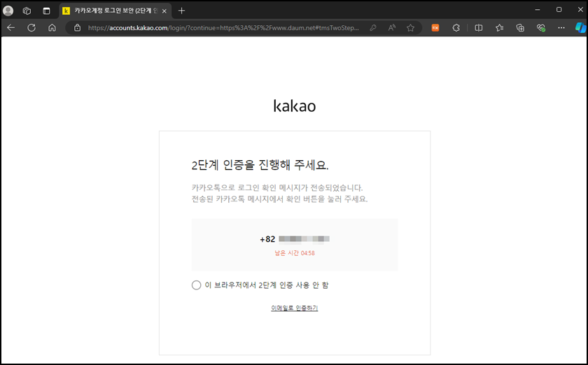Viewport: 588px width, 365px height.
Task: Go to the browser home page
Action: [52, 28]
